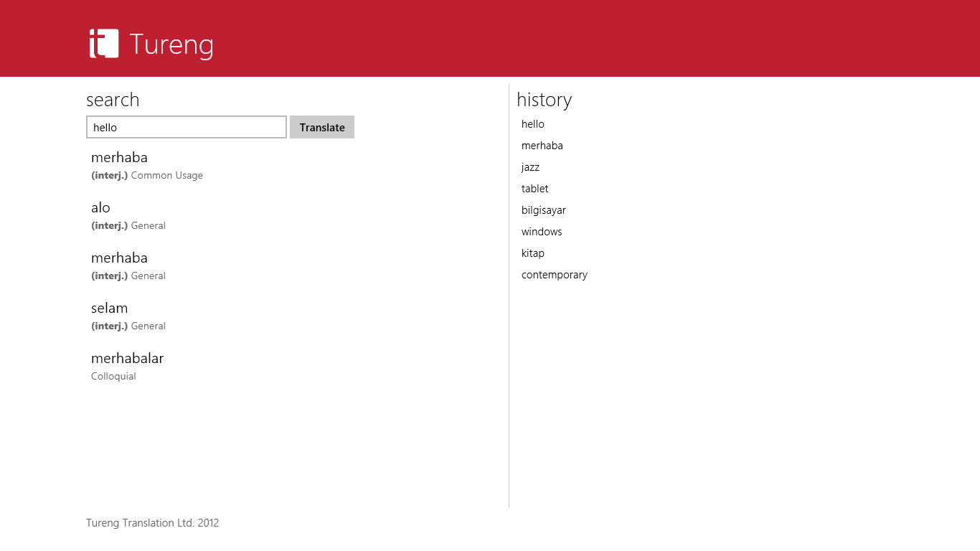Open bilgisayar from search history
980x551 pixels.
click(x=543, y=210)
